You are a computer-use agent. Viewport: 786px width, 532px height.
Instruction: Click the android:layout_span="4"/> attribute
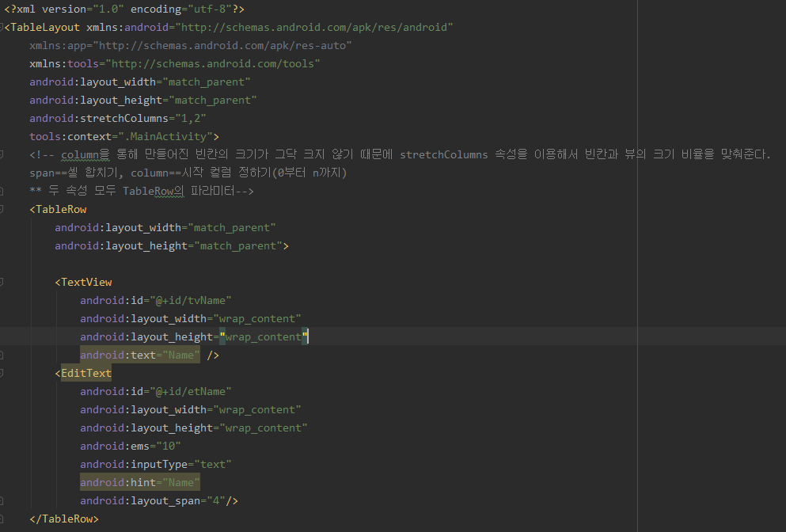pos(159,501)
